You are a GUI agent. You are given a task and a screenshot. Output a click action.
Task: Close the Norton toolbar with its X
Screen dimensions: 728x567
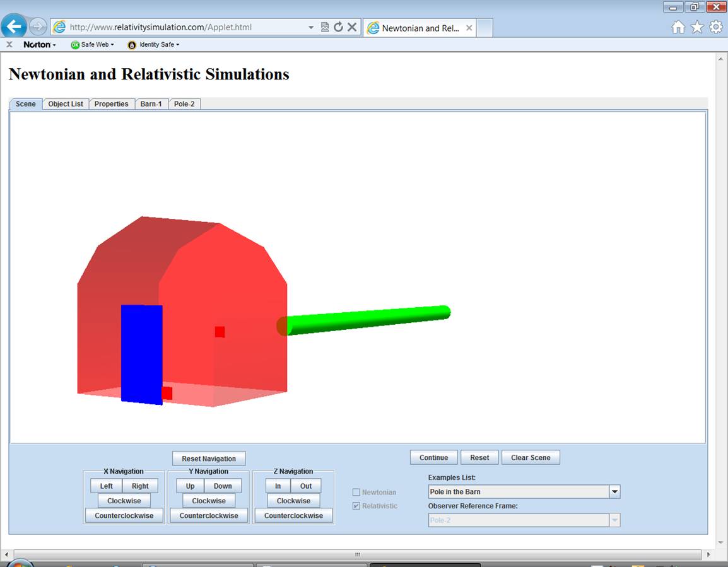tap(9, 45)
